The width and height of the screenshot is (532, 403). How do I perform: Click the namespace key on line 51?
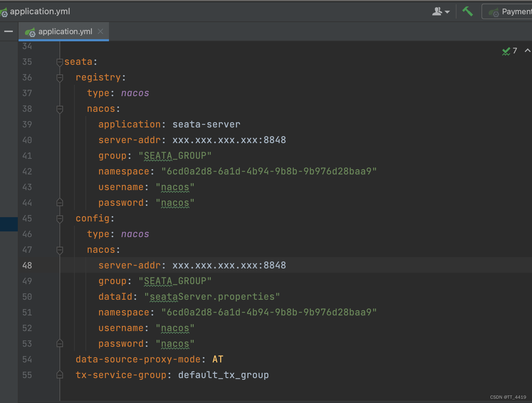[x=124, y=313]
